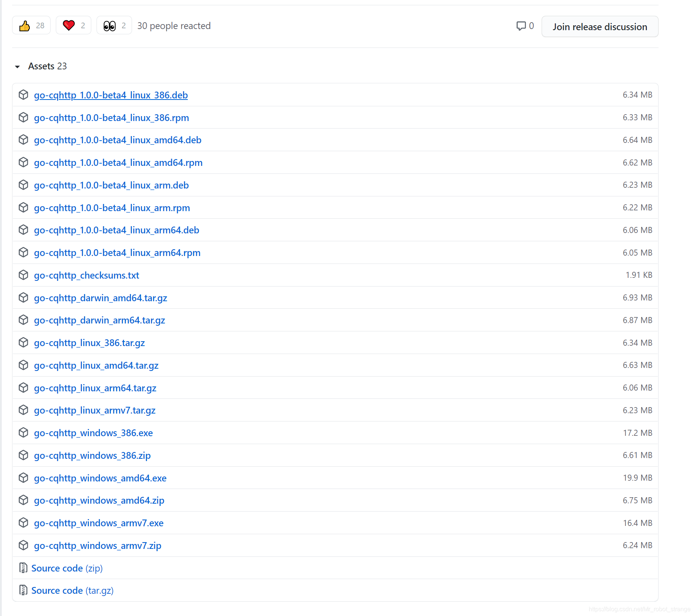Screen dimensions: 694x616
Task: Click zip file icon beside Source code (tar.gz)
Action: click(23, 590)
